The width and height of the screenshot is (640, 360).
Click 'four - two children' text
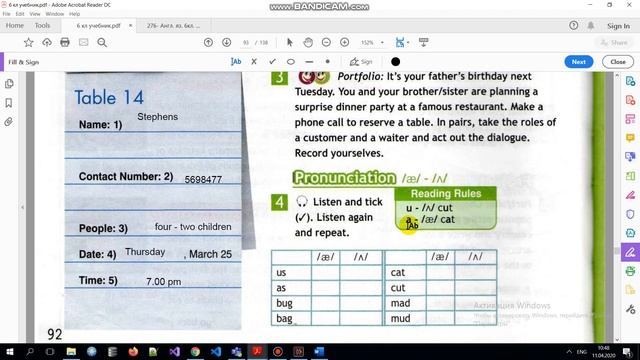tap(193, 227)
